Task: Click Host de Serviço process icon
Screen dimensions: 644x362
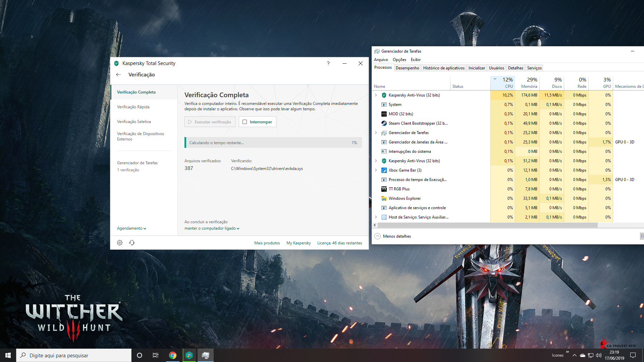Action: tap(384, 217)
